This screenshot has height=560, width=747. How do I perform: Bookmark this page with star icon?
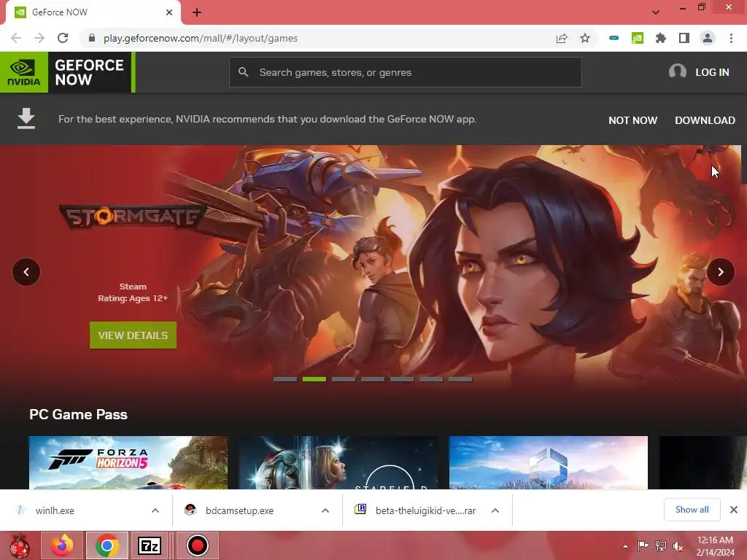tap(585, 38)
